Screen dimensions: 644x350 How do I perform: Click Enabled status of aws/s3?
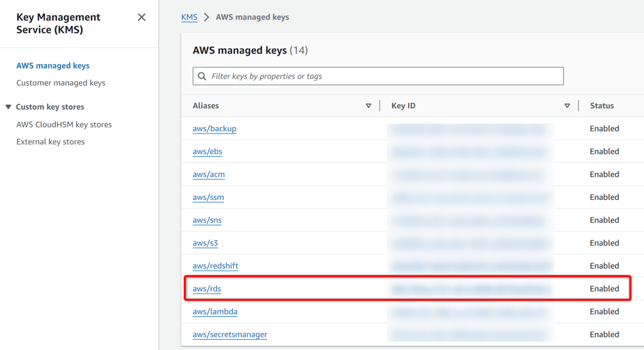tap(604, 243)
